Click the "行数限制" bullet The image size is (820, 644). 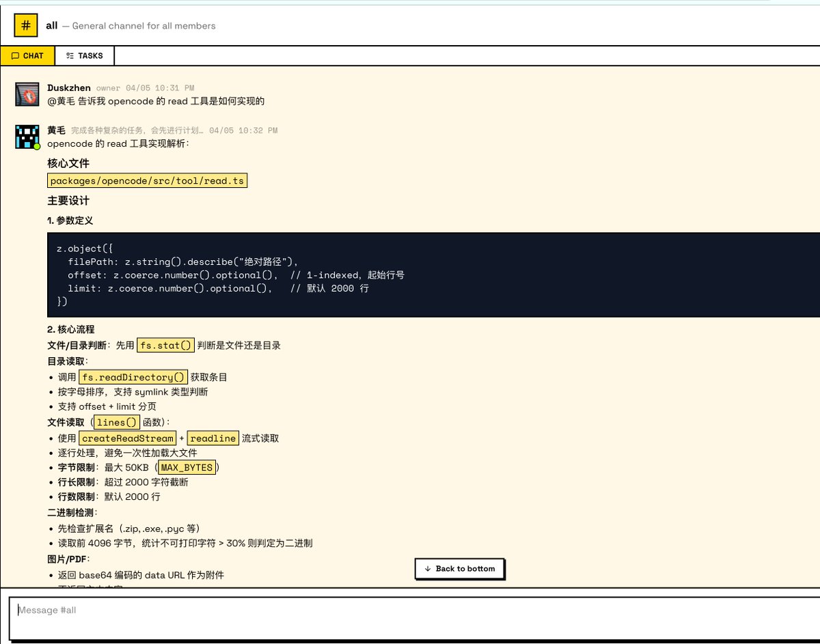coord(109,496)
